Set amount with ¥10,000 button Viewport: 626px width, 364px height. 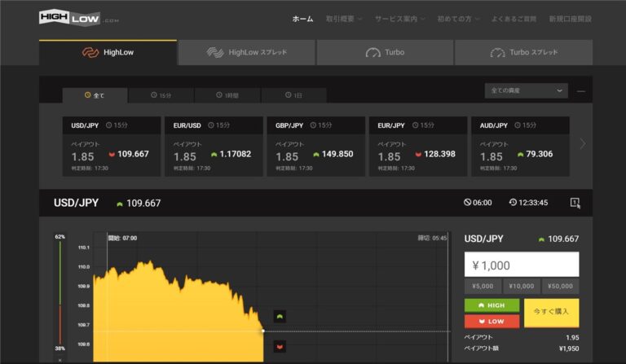pos(522,287)
